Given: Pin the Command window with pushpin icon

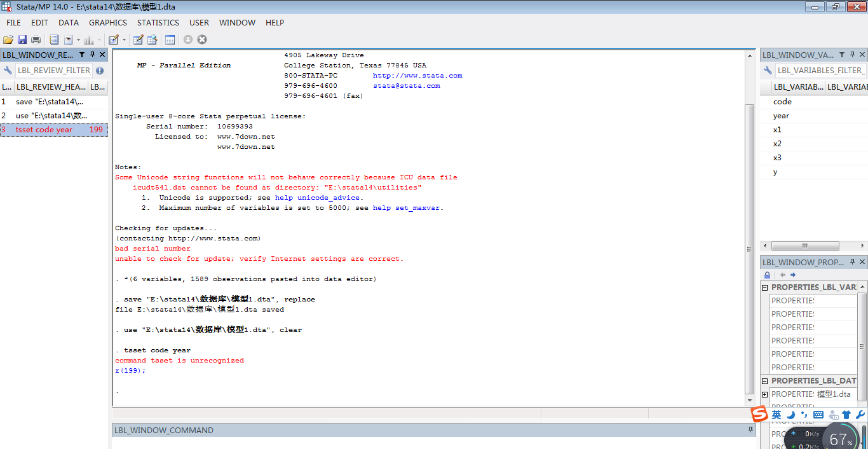Looking at the screenshot, I should (750, 430).
